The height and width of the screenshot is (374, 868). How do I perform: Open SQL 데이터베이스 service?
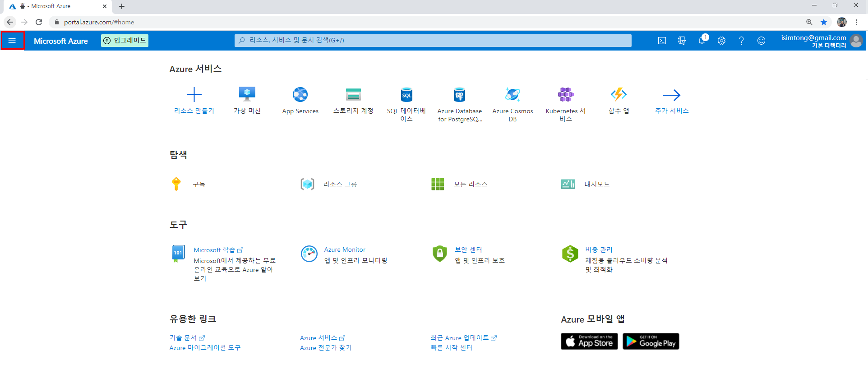406,104
